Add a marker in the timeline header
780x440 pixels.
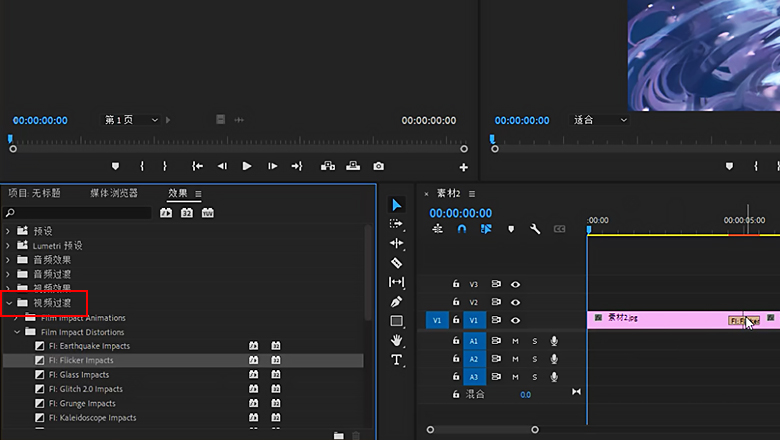[510, 229]
